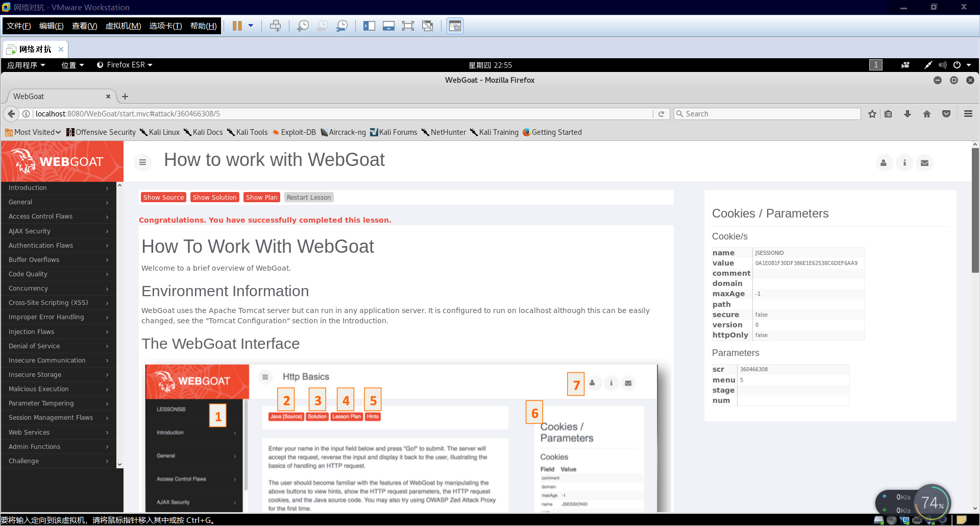
Task: Reload the current Firefox page
Action: (661, 114)
